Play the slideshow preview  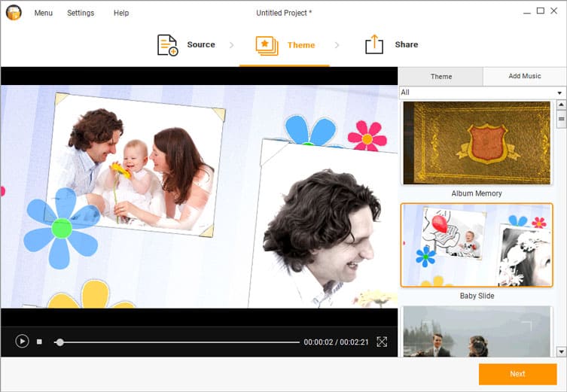22,342
